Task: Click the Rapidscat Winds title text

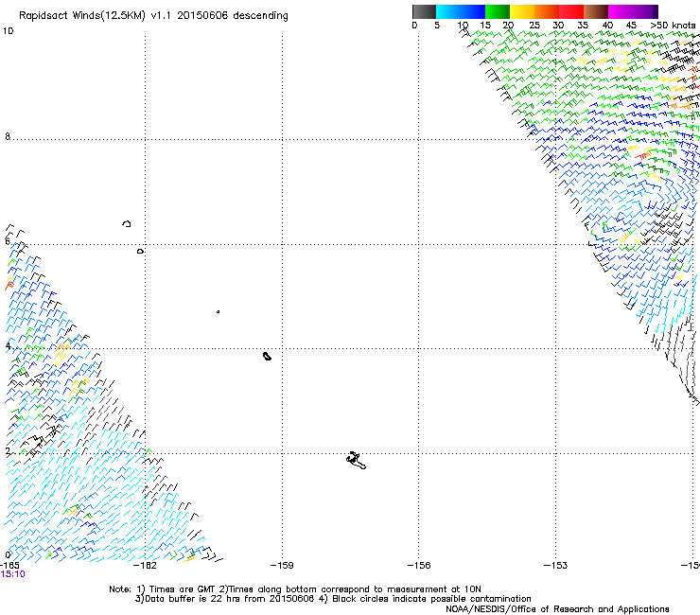Action: [153, 16]
